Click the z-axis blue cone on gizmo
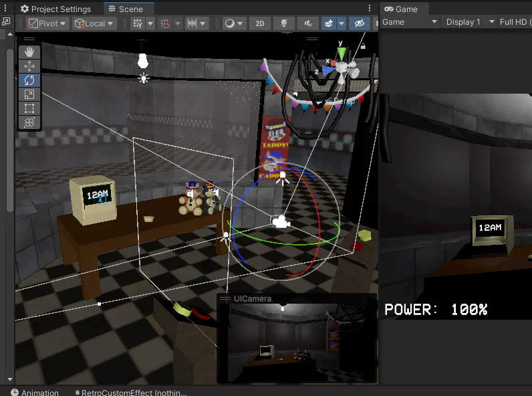 pos(327,70)
